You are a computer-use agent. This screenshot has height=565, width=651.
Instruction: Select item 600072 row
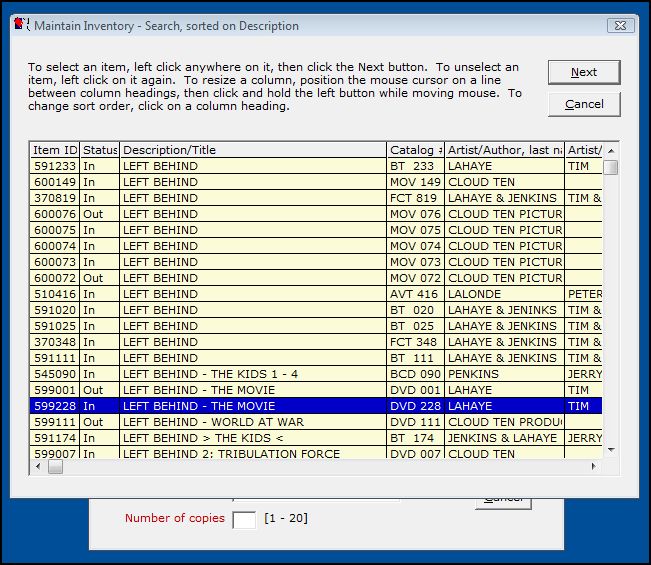pos(316,278)
